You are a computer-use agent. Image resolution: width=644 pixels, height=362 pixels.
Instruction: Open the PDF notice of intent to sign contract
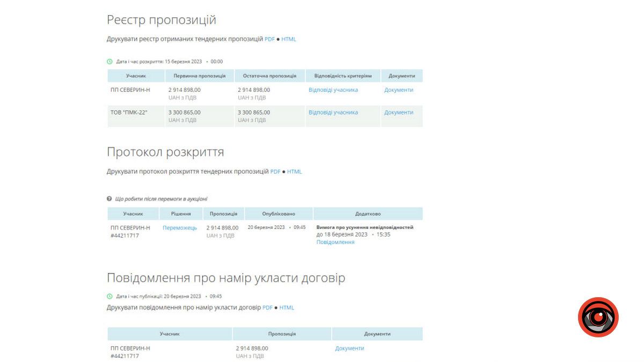pyautogui.click(x=267, y=307)
